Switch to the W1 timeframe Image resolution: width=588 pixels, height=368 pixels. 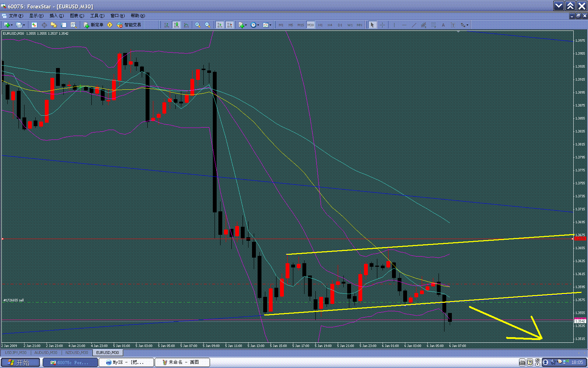(350, 25)
